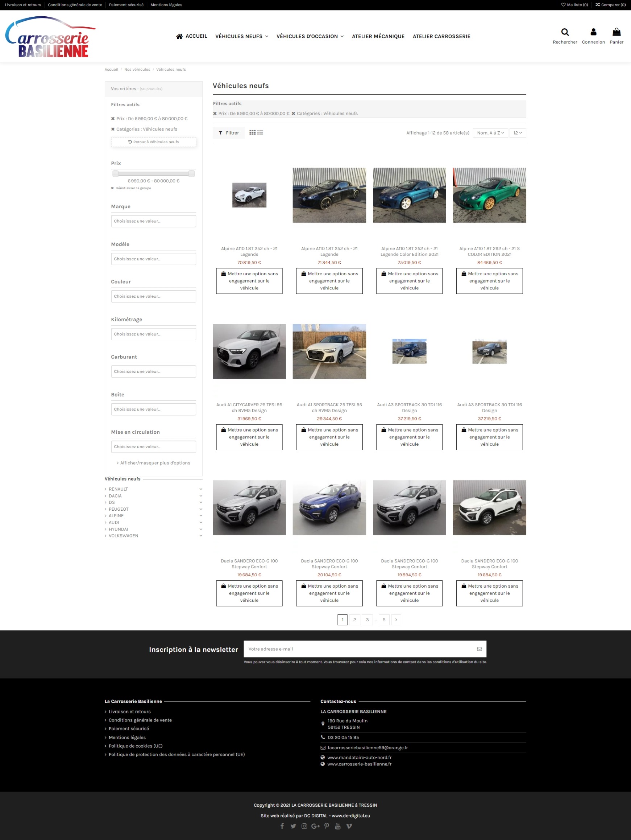The image size is (631, 840).
Task: Go to page 5 of results
Action: (383, 620)
